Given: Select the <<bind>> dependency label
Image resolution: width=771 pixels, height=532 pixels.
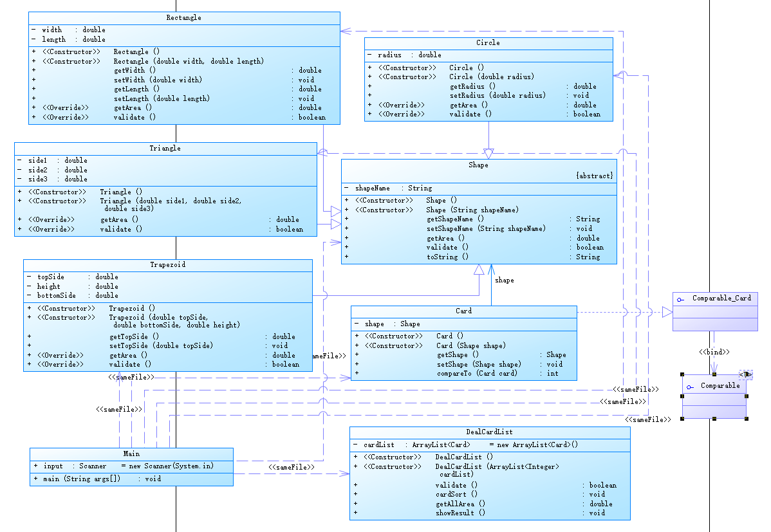Looking at the screenshot, I should pos(714,352).
